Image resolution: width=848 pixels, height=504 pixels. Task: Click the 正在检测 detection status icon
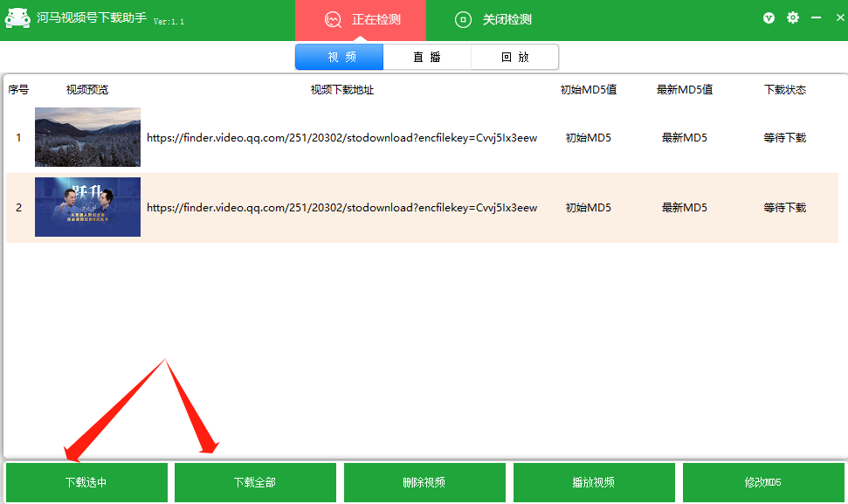(x=333, y=19)
